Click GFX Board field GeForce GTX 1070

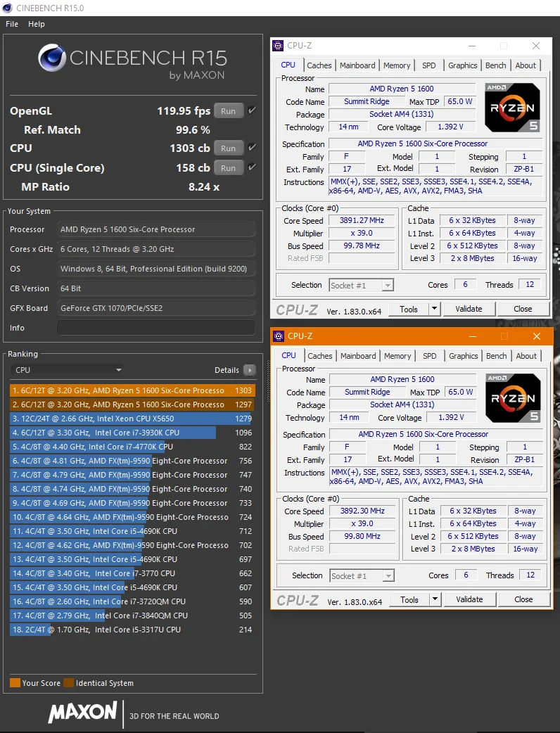click(x=156, y=308)
